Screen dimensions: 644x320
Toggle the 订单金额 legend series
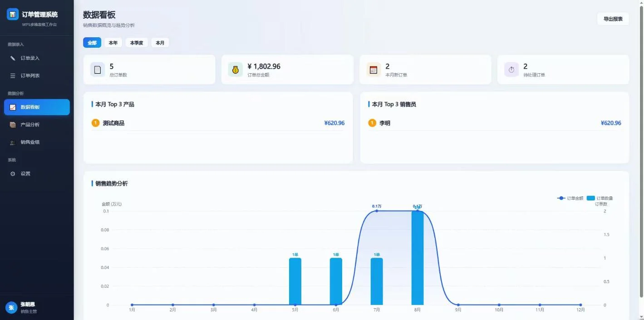[x=570, y=198]
